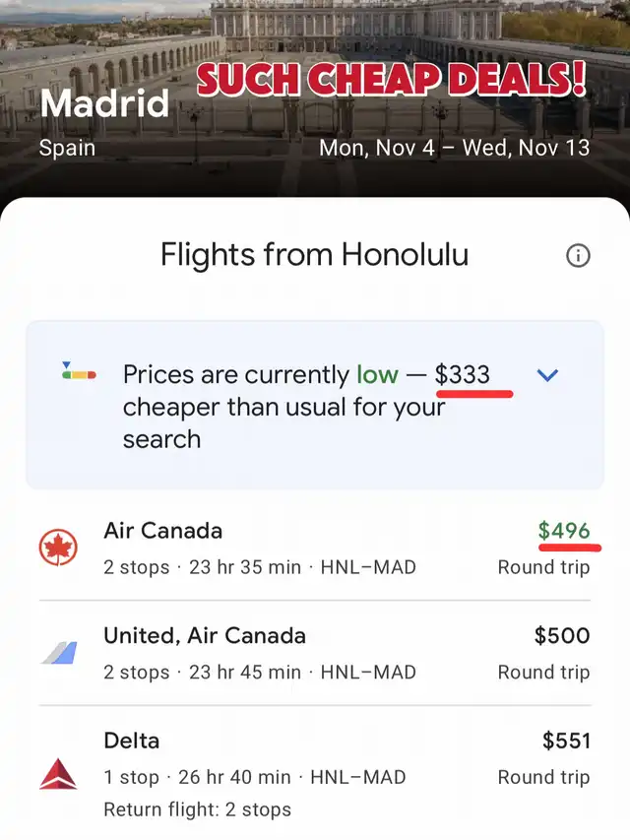This screenshot has width=630, height=840.
Task: Click the Flights from Honolulu heading
Action: click(x=314, y=256)
